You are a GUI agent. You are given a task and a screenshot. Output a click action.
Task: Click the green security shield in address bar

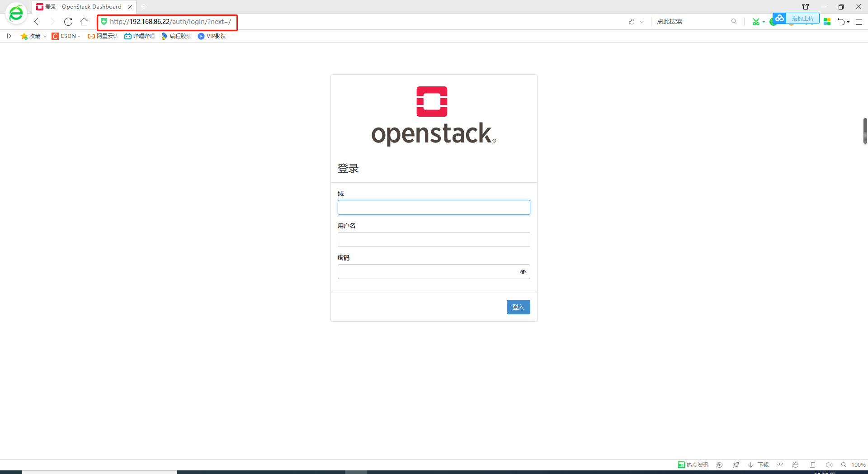tap(104, 22)
